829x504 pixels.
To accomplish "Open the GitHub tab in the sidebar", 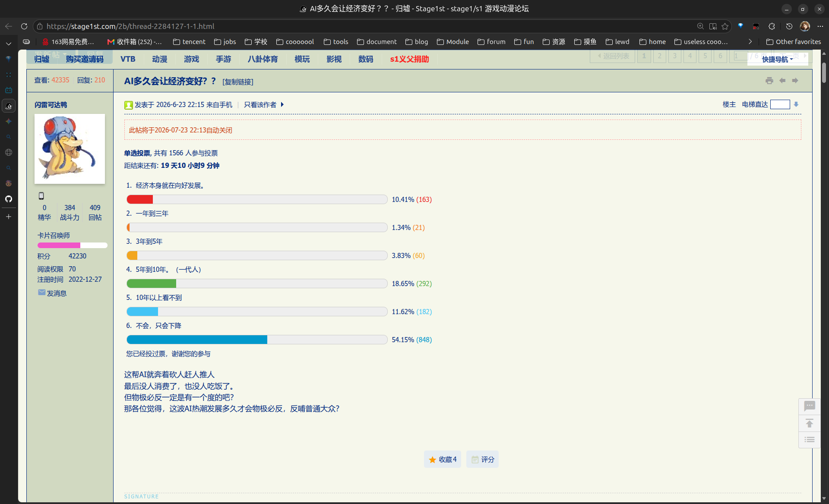I will 9,199.
